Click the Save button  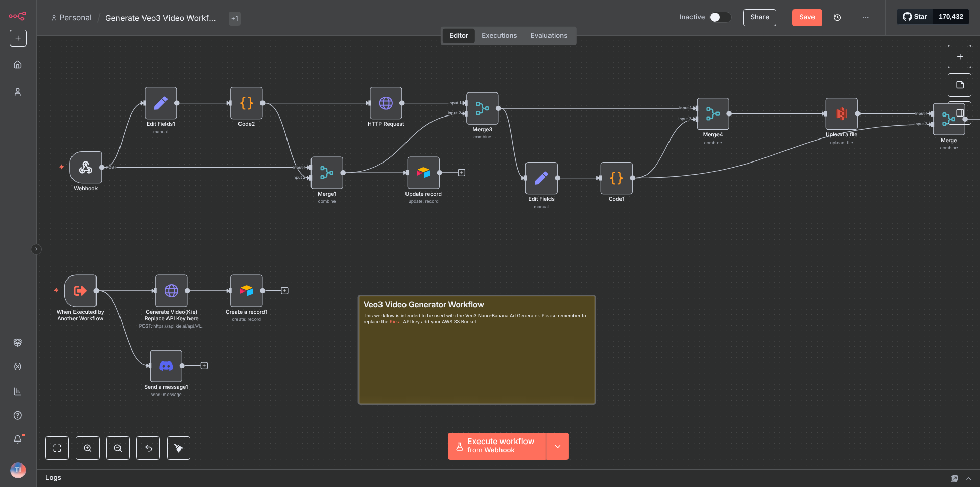click(x=806, y=17)
